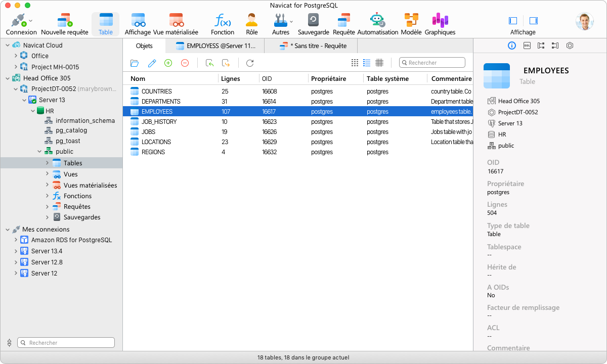Click the refresh objects icon

pos(250,63)
